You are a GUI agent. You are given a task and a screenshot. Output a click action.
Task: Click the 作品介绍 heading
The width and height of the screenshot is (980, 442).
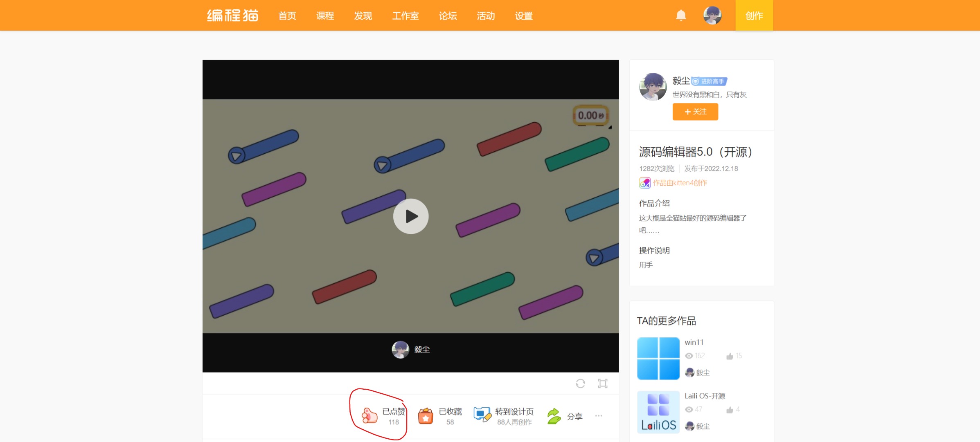pyautogui.click(x=654, y=203)
